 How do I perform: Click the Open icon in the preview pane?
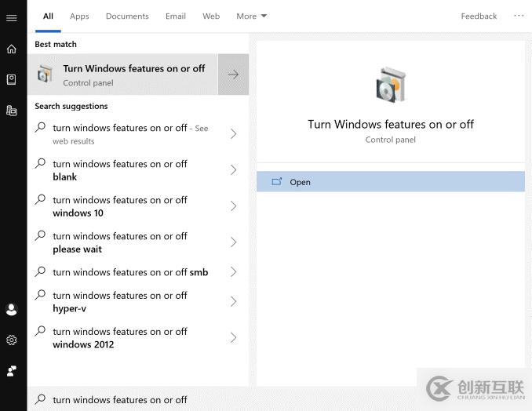(x=277, y=182)
